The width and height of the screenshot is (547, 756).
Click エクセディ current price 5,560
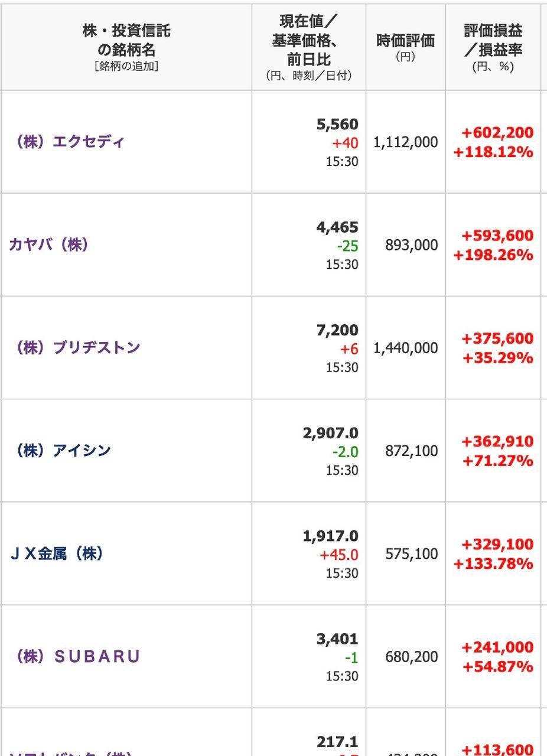[x=337, y=124]
